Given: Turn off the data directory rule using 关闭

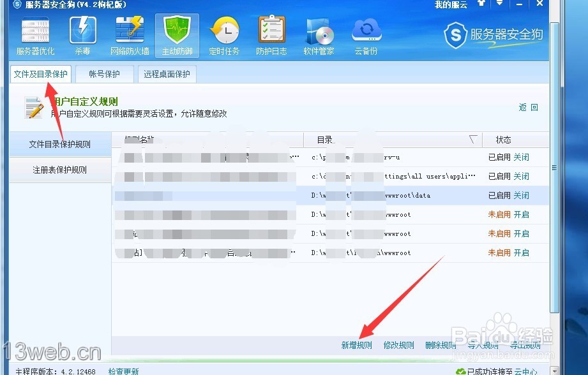Looking at the screenshot, I should coord(521,195).
